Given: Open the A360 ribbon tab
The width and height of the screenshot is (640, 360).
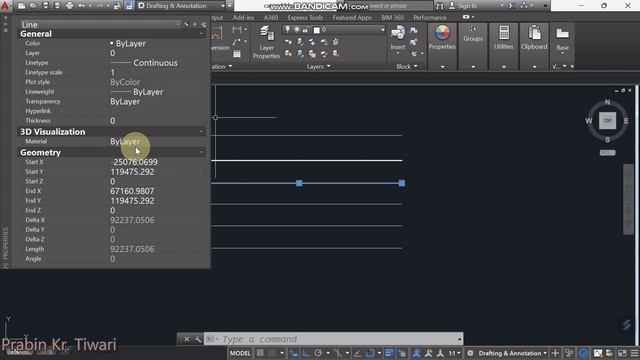Looking at the screenshot, I should point(271,18).
